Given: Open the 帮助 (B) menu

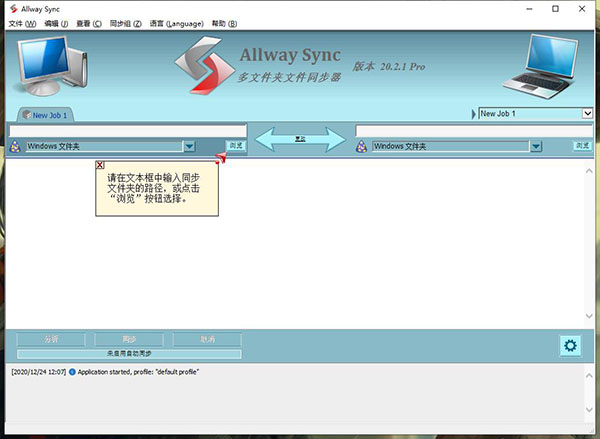Looking at the screenshot, I should (x=224, y=24).
